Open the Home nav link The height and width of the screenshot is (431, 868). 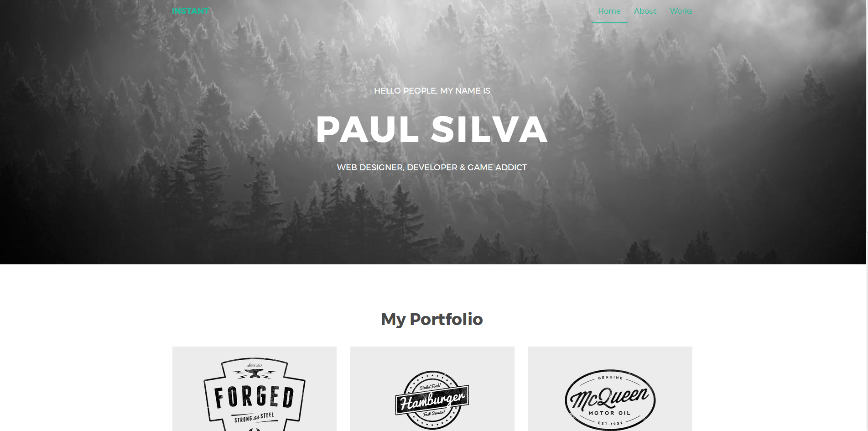[x=609, y=11]
